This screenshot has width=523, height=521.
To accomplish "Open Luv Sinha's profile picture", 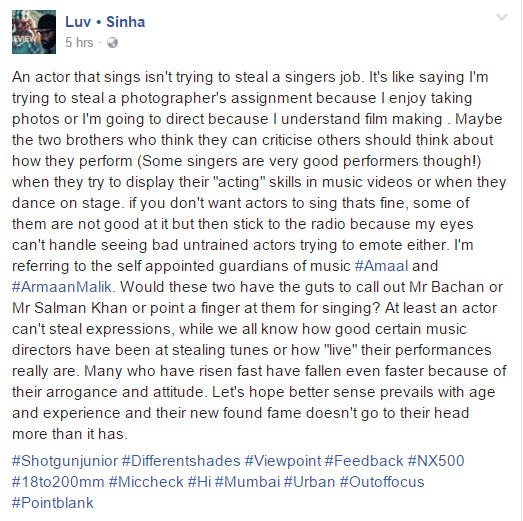I will 34,32.
